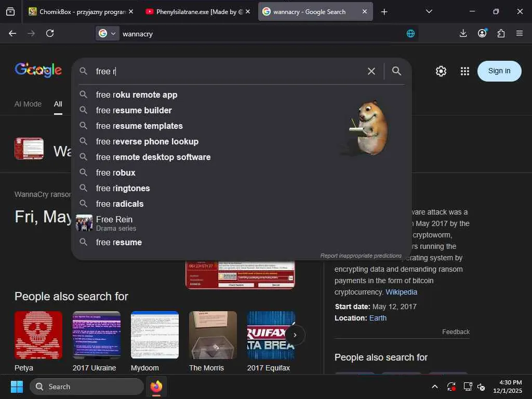Screen dimensions: 532x399
Task: Click the muted volume tray icon
Action: pos(481,387)
